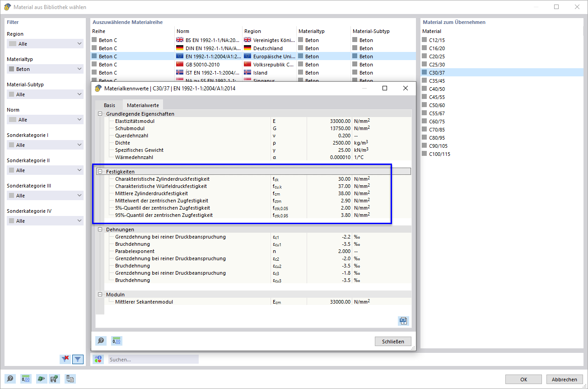The height and width of the screenshot is (389, 588).
Task: Open units and decimals icon in Materialkennwerte dialog
Action: [x=117, y=341]
